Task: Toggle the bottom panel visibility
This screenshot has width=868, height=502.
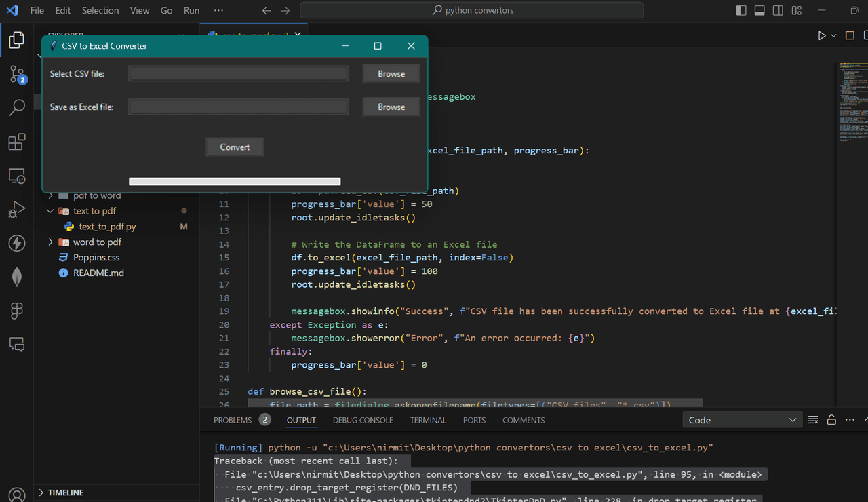Action: [759, 10]
